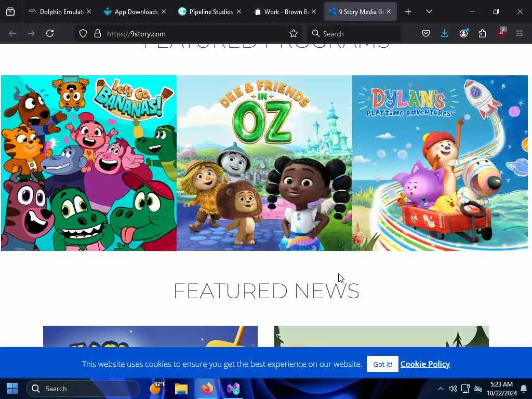This screenshot has width=532, height=399.
Task: Close the 9 Story Media tab
Action: (x=389, y=12)
